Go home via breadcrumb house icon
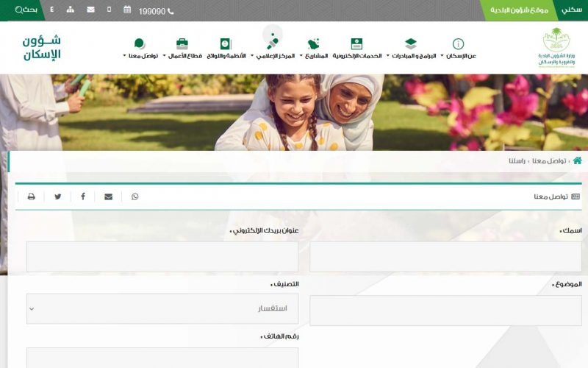Viewport: 588px width, 368px height. (578, 160)
